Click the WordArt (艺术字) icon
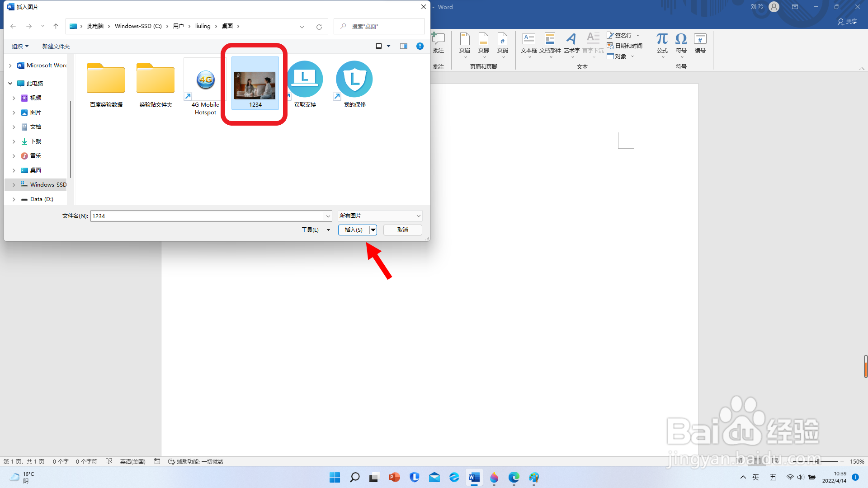 click(571, 40)
